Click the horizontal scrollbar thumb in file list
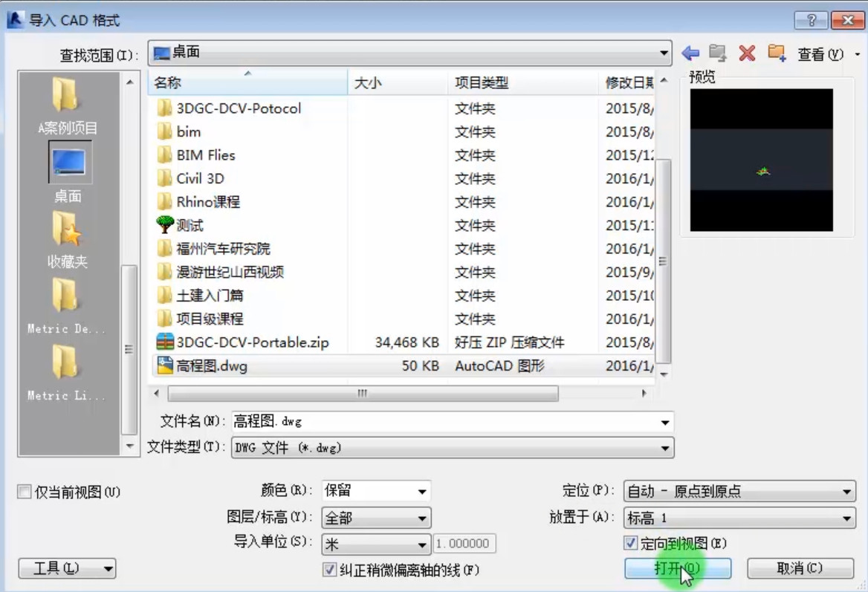The height and width of the screenshot is (592, 868). click(x=363, y=394)
